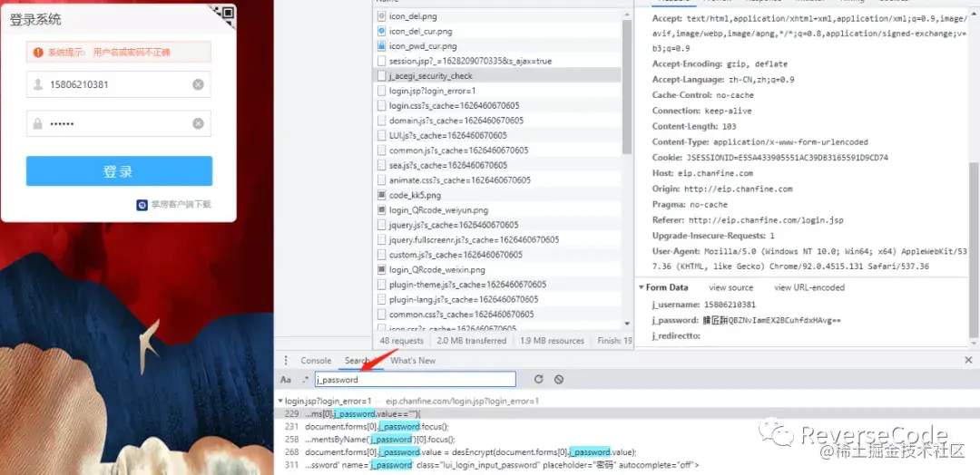Switch to the Console drawer tab

(316, 360)
